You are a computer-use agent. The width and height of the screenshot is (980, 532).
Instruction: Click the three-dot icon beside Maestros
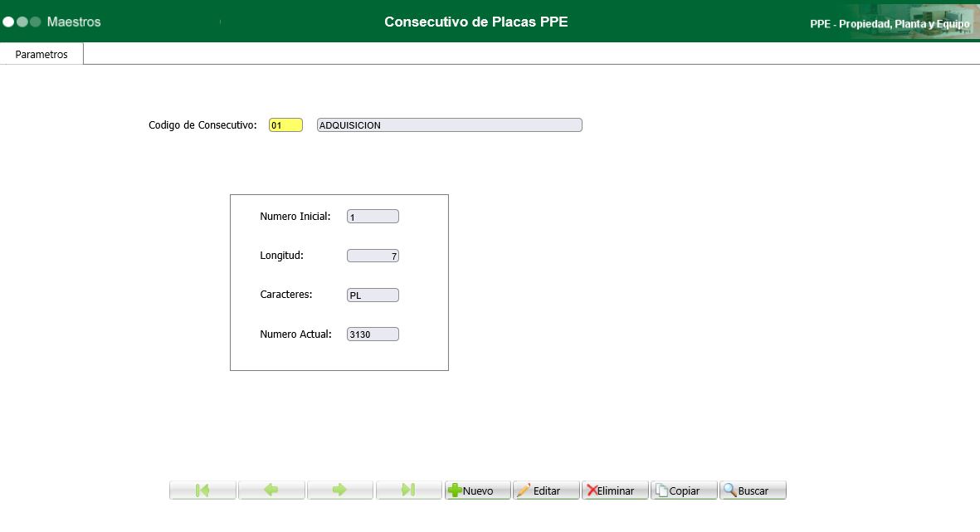(x=22, y=22)
